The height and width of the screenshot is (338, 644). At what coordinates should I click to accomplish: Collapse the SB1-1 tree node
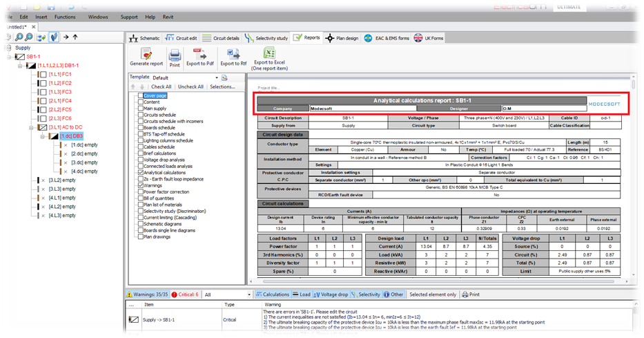(x=9, y=57)
